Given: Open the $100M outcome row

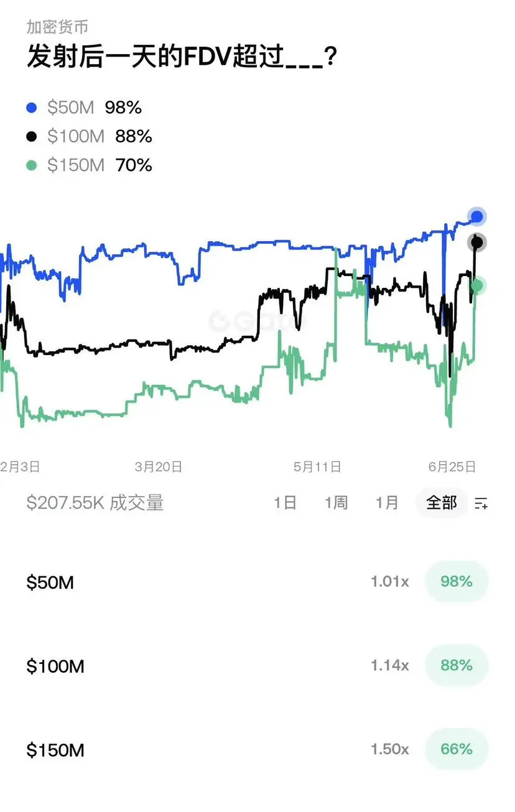Looking at the screenshot, I should click(257, 667).
